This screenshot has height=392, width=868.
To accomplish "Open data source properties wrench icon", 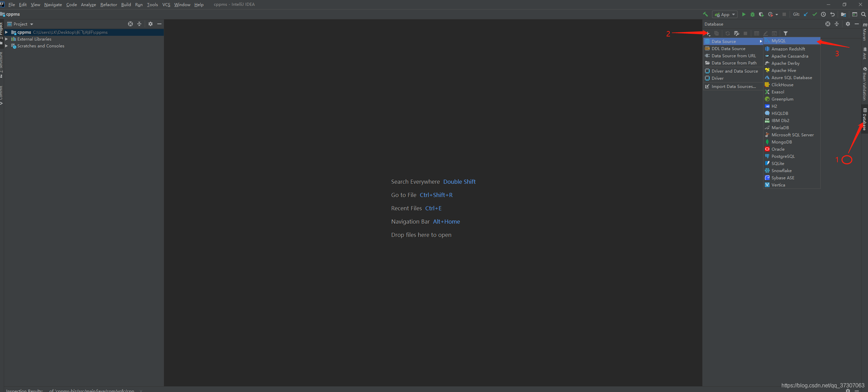I will tap(737, 33).
